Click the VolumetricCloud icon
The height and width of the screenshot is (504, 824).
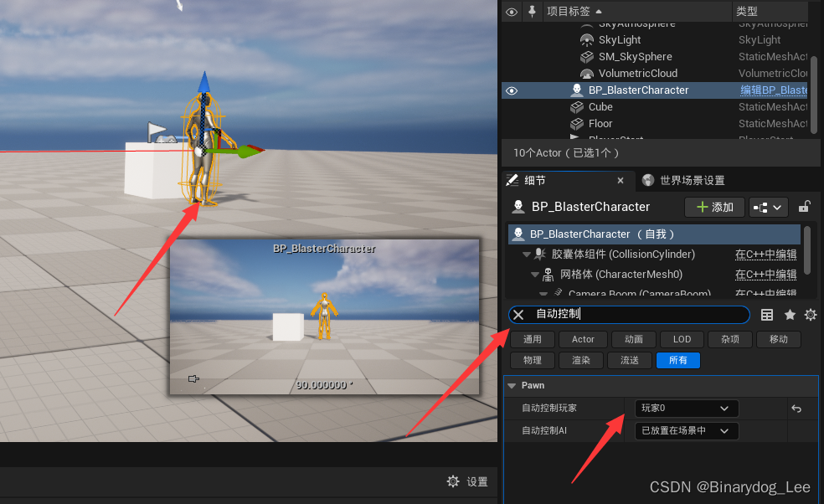coord(586,74)
